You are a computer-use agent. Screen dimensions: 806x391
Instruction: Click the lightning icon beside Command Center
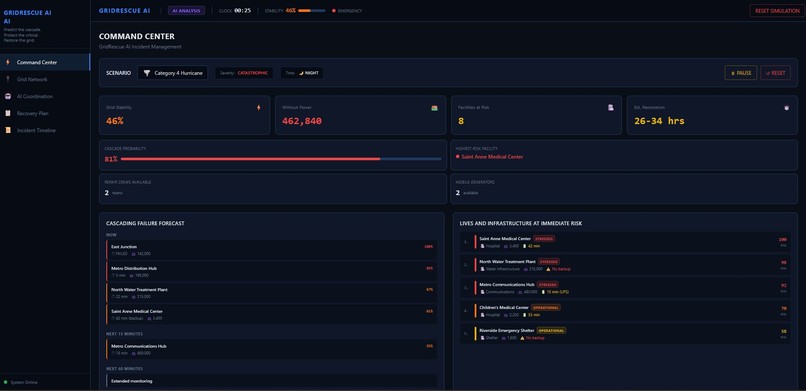coord(8,62)
